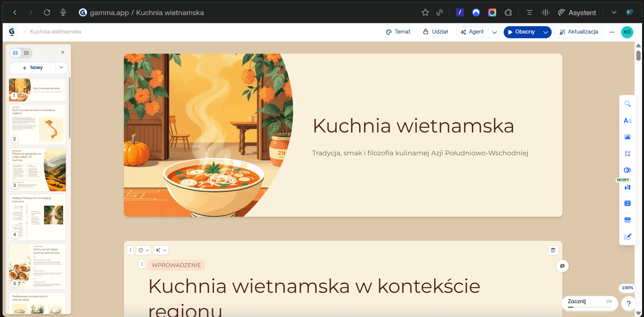Expand the Obecny presentation options arrow

click(x=546, y=32)
